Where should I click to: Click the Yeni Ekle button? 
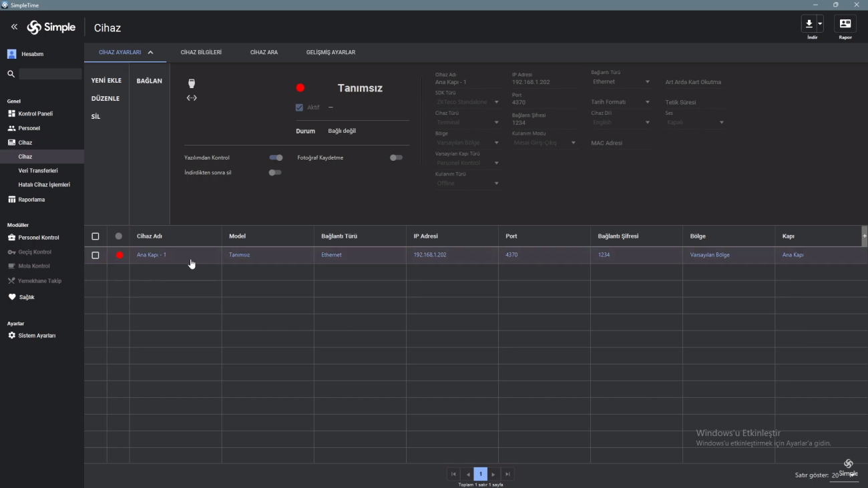[x=106, y=80]
